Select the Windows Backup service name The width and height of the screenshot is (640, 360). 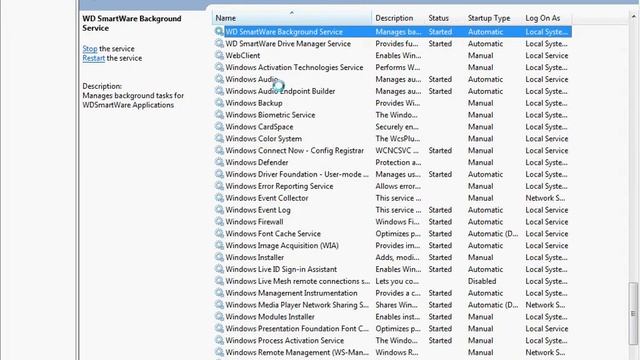[x=254, y=103]
